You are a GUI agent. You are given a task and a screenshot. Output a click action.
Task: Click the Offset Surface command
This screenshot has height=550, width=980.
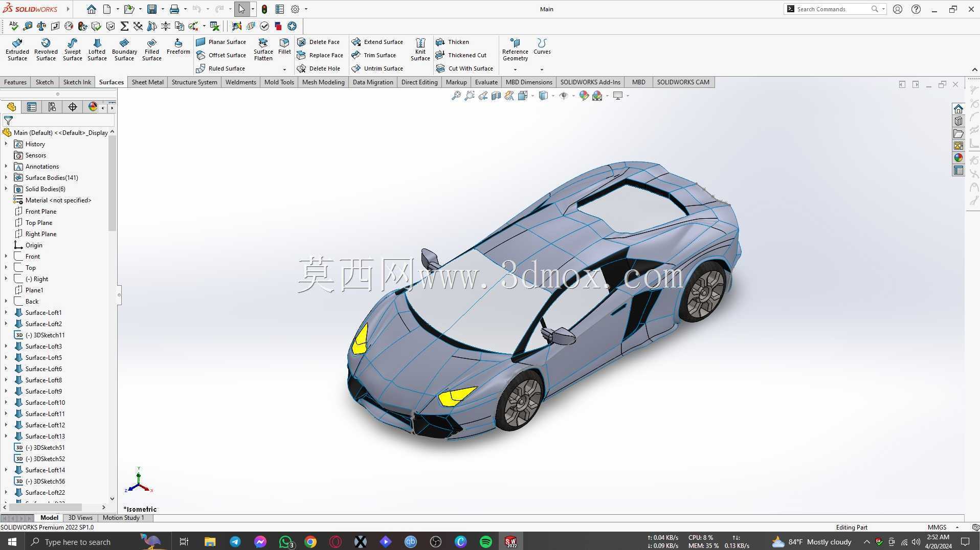221,55
